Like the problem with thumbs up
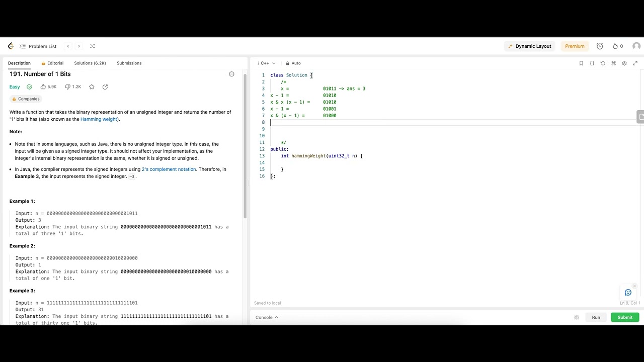 click(48, 87)
